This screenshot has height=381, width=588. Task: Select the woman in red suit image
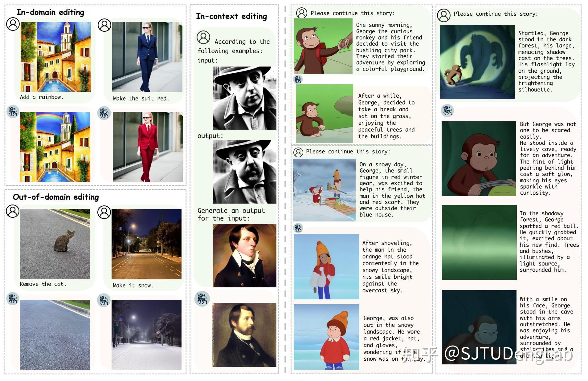coord(148,147)
